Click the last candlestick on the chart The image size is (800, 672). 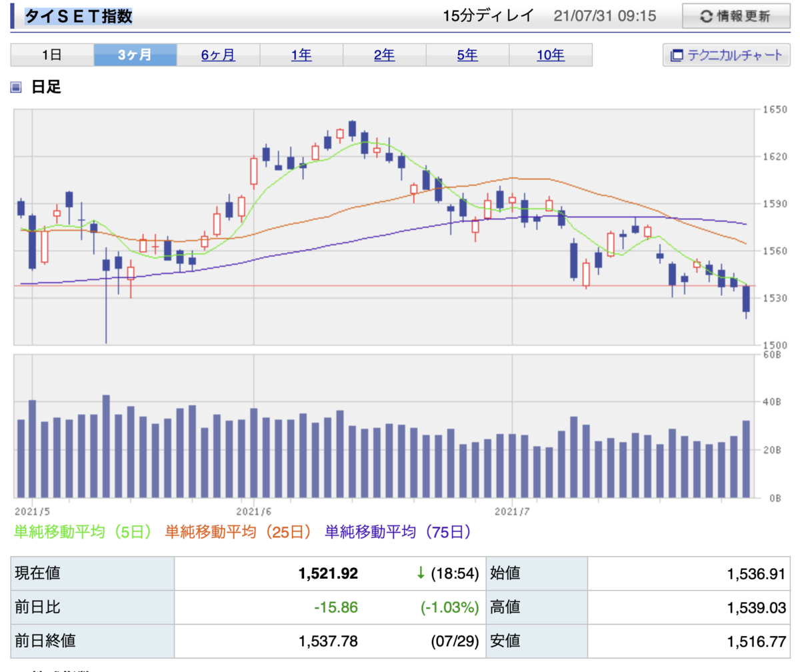pos(746,301)
